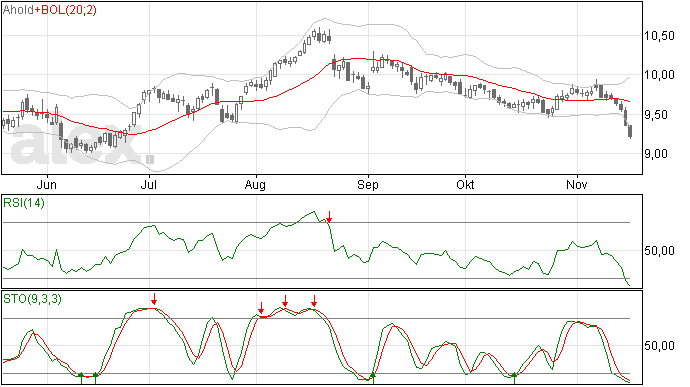Viewport: 690px width, 387px height.
Task: Click the red sell arrow in RSI panel
Action: coord(329,216)
